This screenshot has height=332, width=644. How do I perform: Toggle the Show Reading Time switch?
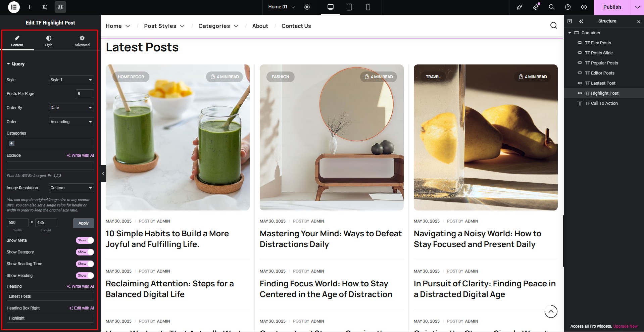tap(85, 264)
